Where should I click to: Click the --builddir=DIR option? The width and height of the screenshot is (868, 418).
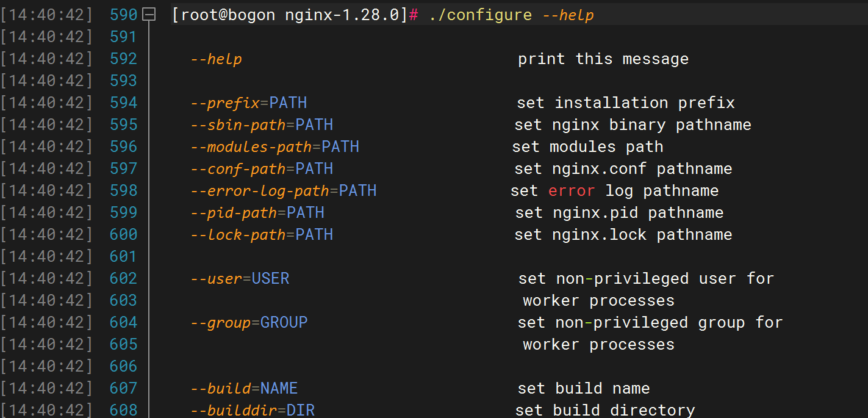[253, 410]
